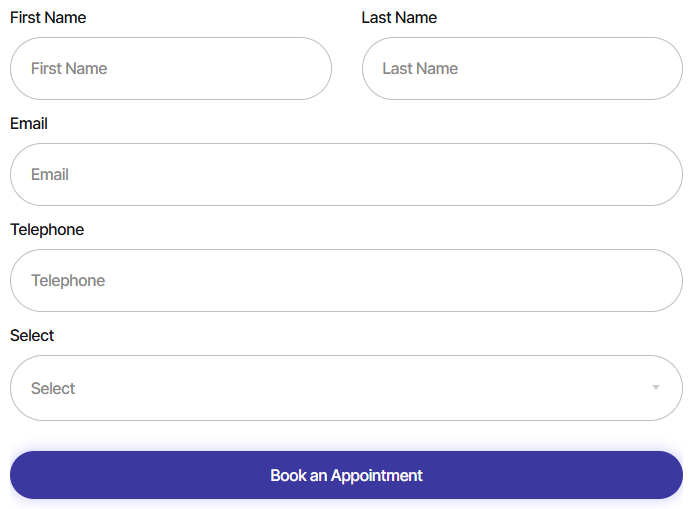This screenshot has width=689, height=509.
Task: Click the gray "Email" placeholder text
Action: tap(50, 175)
